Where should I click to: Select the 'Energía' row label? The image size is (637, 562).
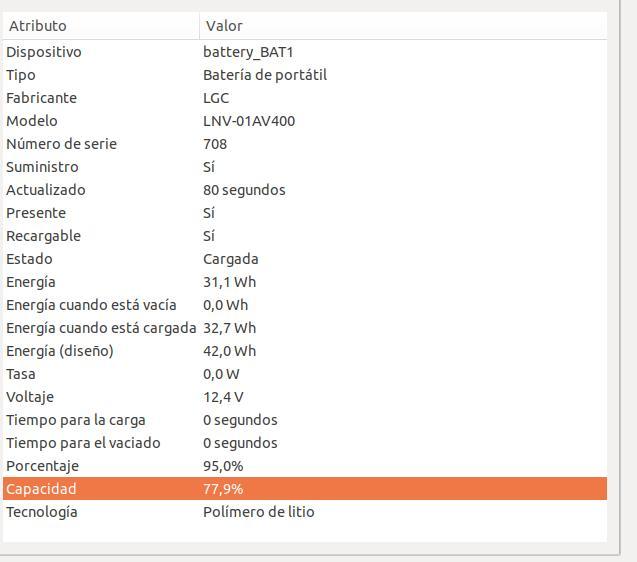click(x=31, y=282)
